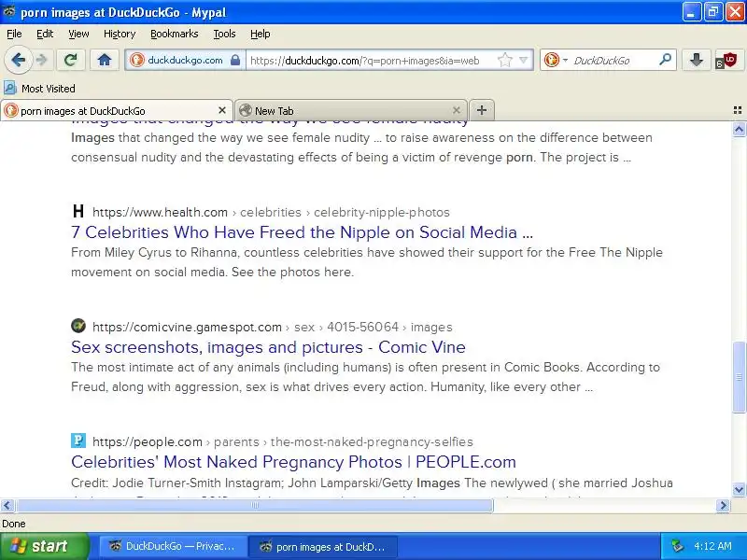Open the Most Visited bookmarks folder

pos(39,89)
